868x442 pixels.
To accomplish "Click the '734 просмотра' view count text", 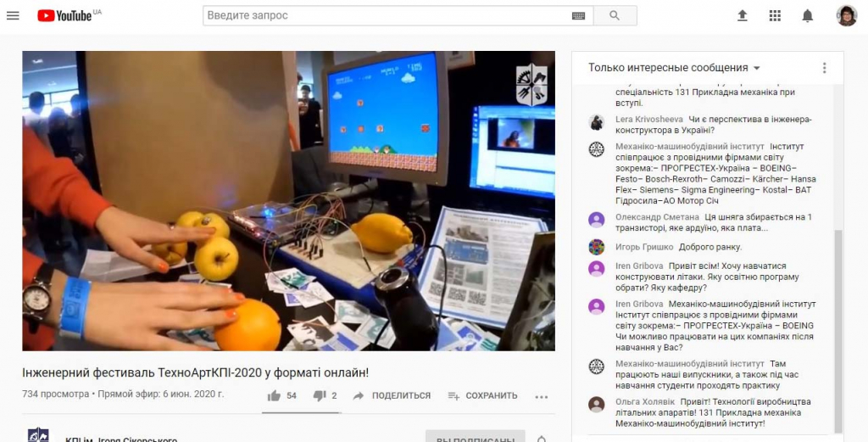I will pos(55,394).
